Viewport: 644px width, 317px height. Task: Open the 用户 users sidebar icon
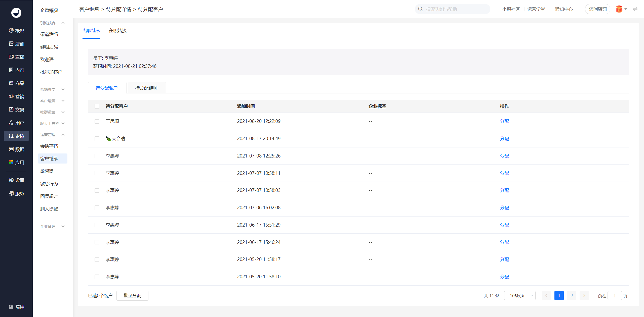(x=11, y=123)
